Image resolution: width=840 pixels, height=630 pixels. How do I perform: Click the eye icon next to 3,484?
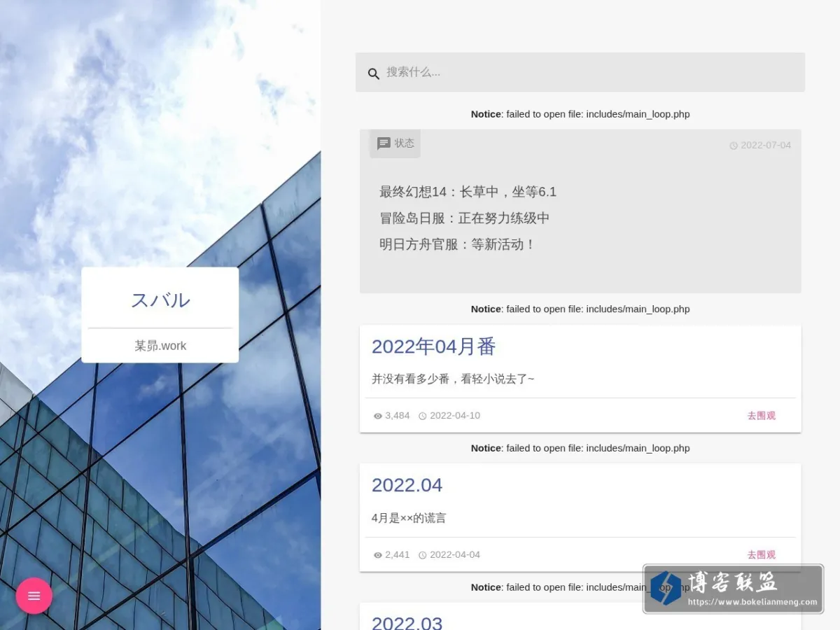click(x=378, y=416)
